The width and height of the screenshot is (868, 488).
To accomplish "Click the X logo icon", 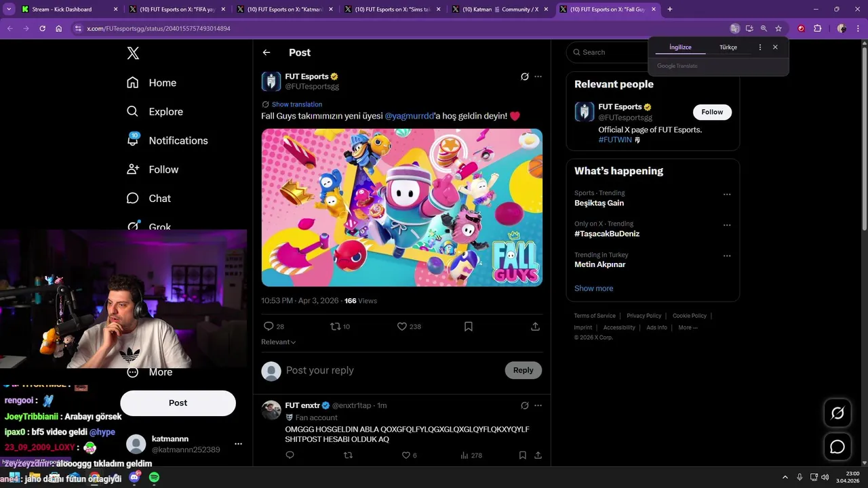I will 133,54.
